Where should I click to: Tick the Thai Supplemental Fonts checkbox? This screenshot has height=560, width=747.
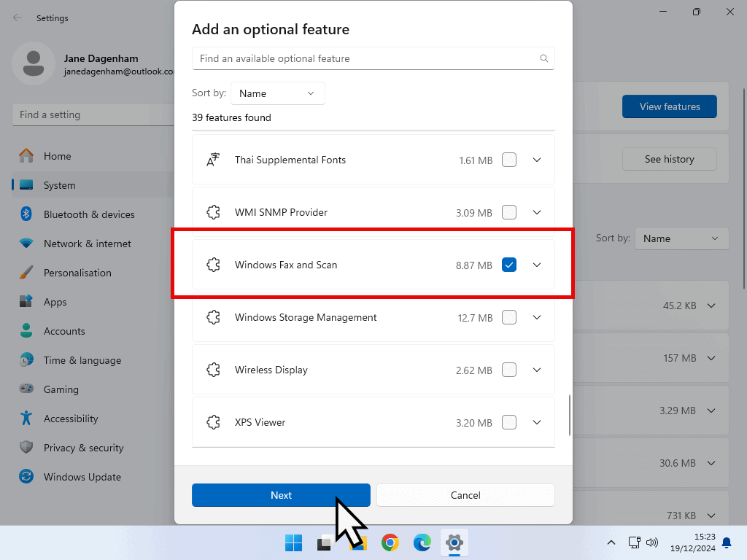[508, 160]
